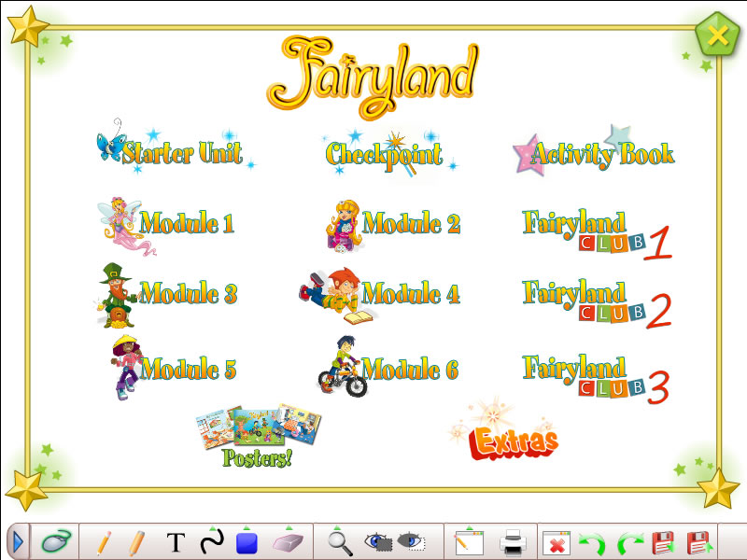Open the blue square color picker
Viewport: 747px width, 560px height.
247,542
